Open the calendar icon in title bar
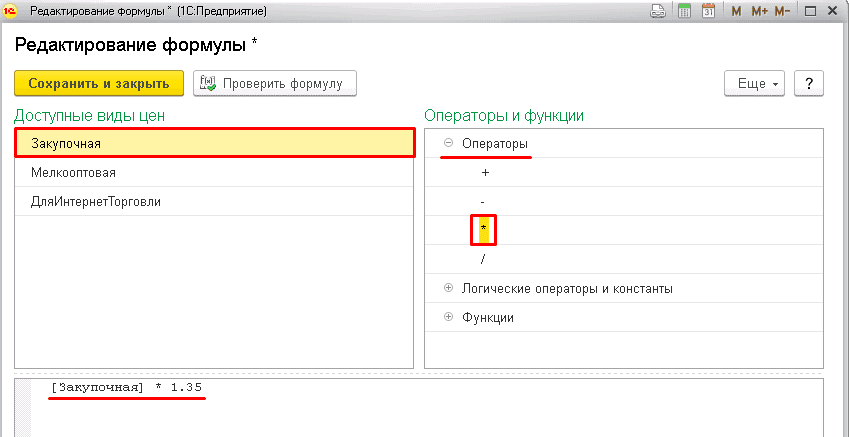 pyautogui.click(x=709, y=12)
